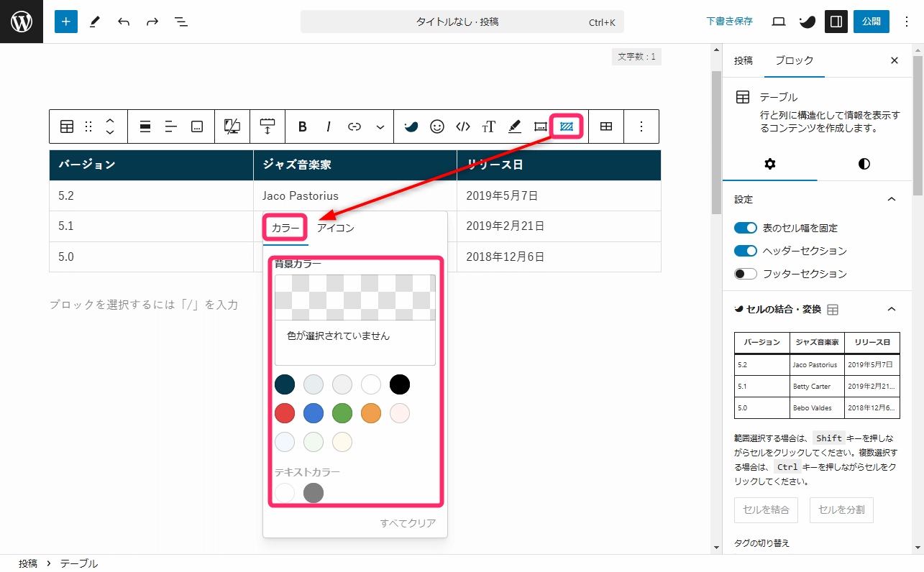Toggle italic formatting
Screen dimensions: 924x572
(x=329, y=126)
